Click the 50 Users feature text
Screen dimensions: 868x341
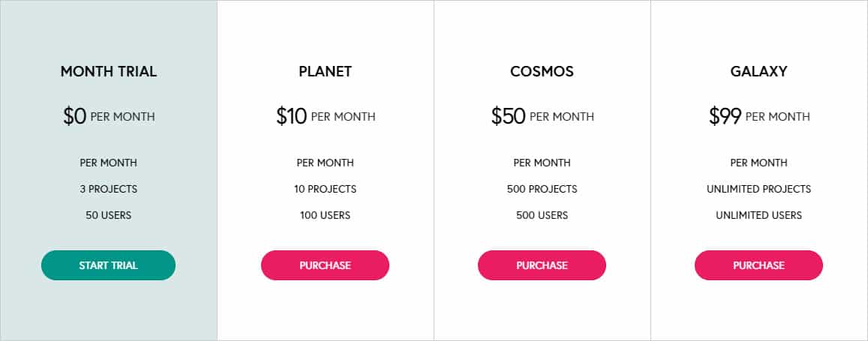pyautogui.click(x=108, y=215)
